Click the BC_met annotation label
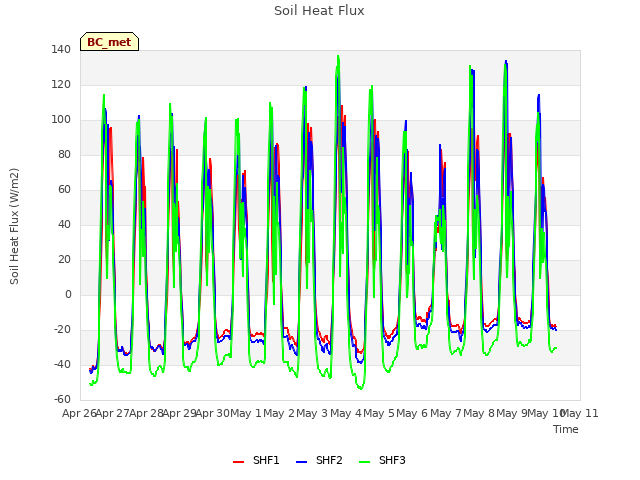This screenshot has width=640, height=480. pos(109,42)
